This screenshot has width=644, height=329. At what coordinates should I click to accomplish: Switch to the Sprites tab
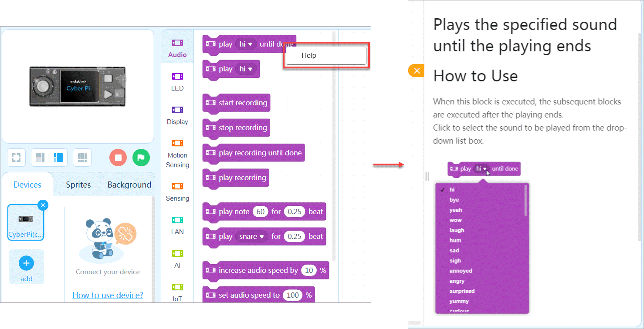78,185
